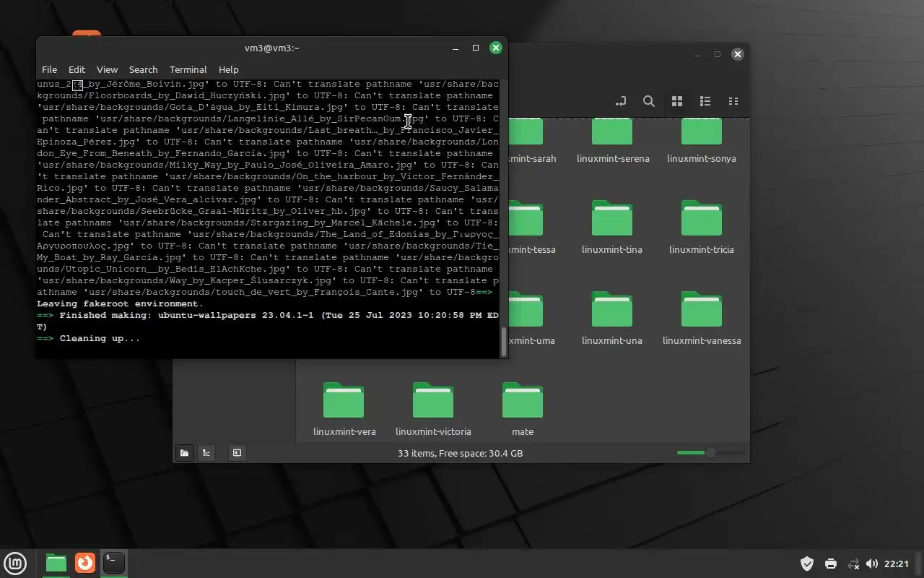Select the linuxmint-uma folder
Image resolution: width=924 pixels, height=578 pixels.
click(x=531, y=319)
